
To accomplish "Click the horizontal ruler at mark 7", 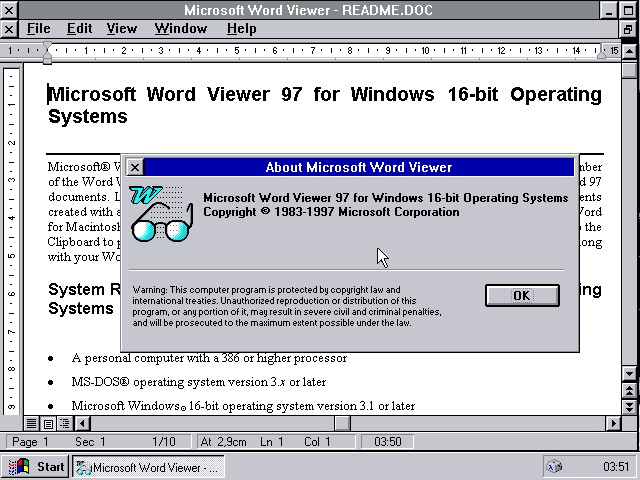I will click(x=312, y=51).
